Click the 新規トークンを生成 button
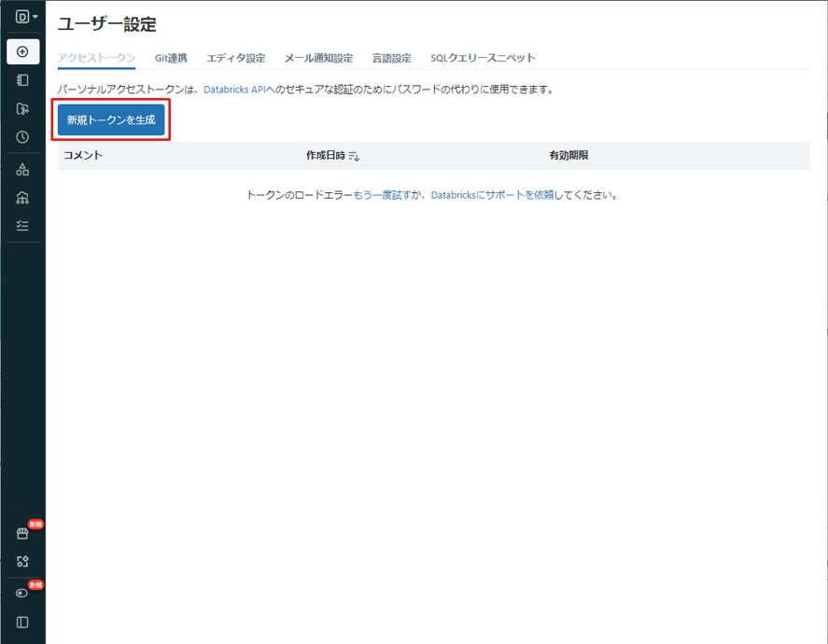Screen dimensions: 828x644 point(111,119)
